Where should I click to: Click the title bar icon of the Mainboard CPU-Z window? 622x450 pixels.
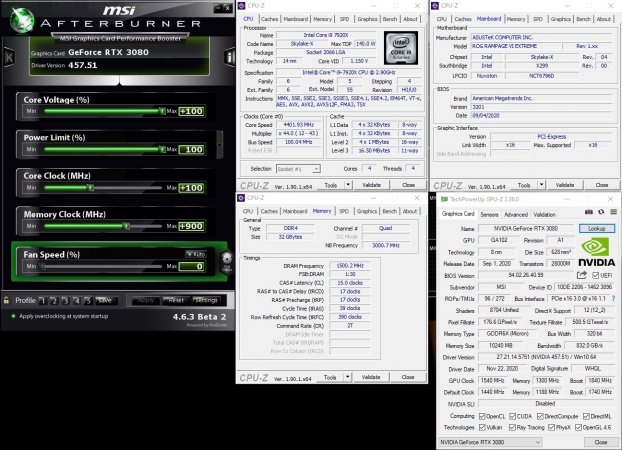(x=435, y=6)
